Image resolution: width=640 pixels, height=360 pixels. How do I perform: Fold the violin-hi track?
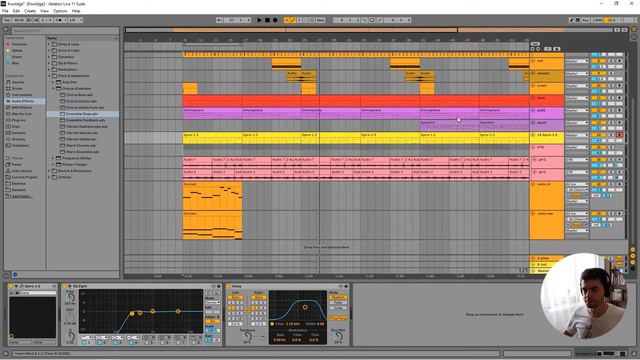pos(533,184)
